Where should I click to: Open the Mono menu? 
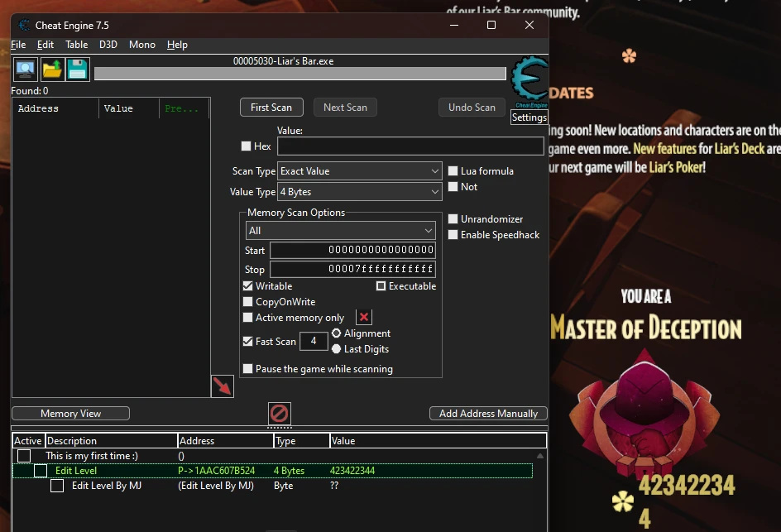click(x=141, y=45)
